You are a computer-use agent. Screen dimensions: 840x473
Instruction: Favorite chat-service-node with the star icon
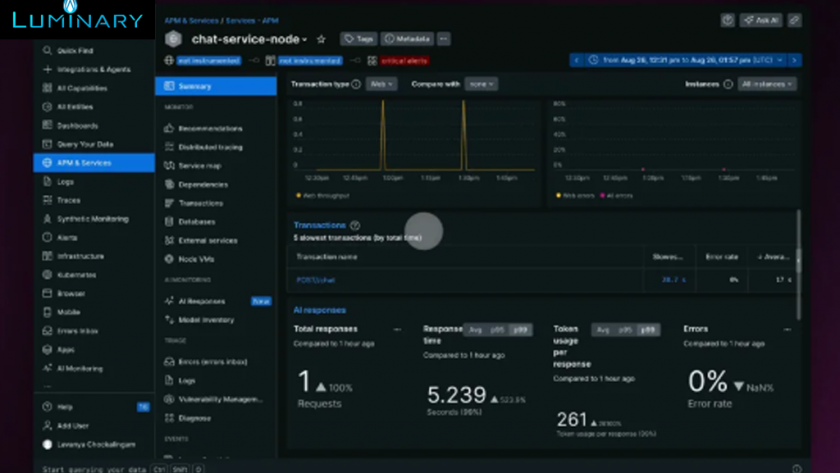321,40
